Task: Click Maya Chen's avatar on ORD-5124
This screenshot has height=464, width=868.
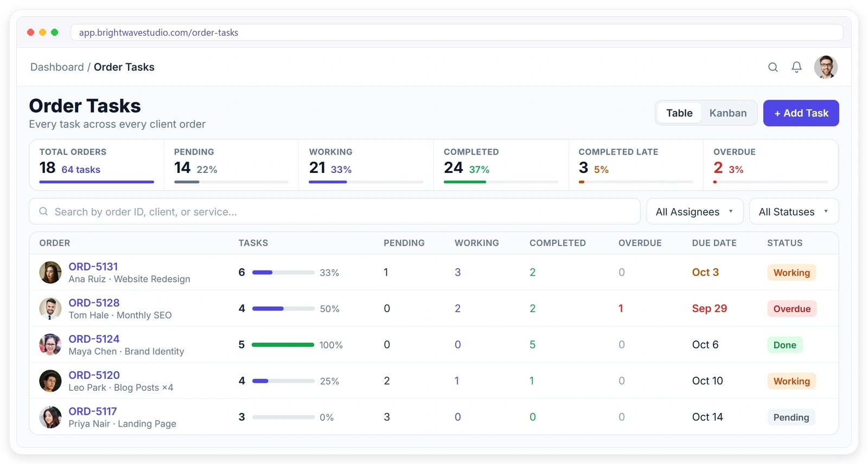Action: (50, 345)
